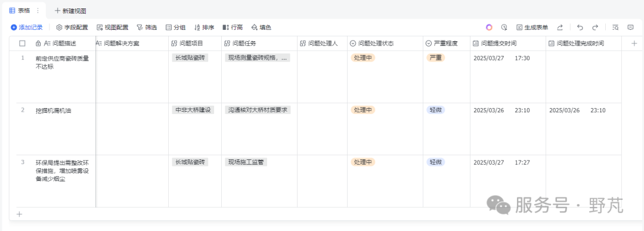
Task: Open the 表格 tab's three-dot menu
Action: pyautogui.click(x=38, y=11)
